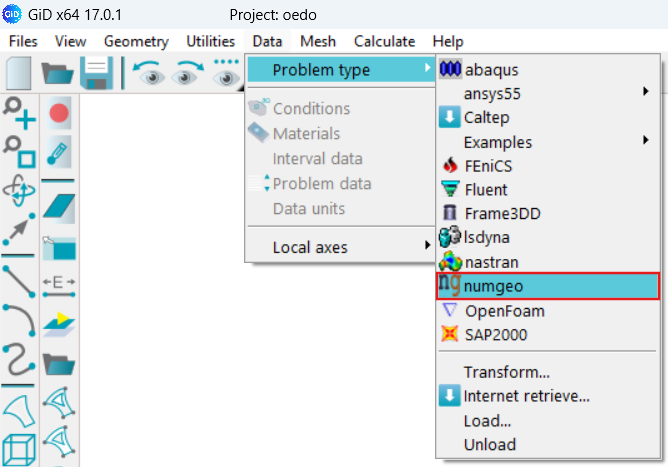The height and width of the screenshot is (467, 668).
Task: Click Interval data in the Data menu
Action: click(341, 159)
